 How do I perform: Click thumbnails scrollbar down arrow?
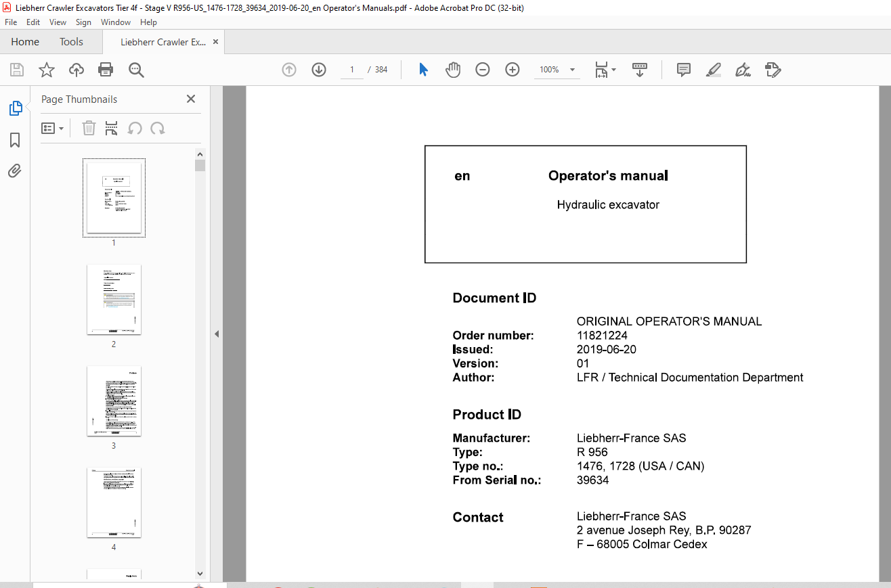200,574
